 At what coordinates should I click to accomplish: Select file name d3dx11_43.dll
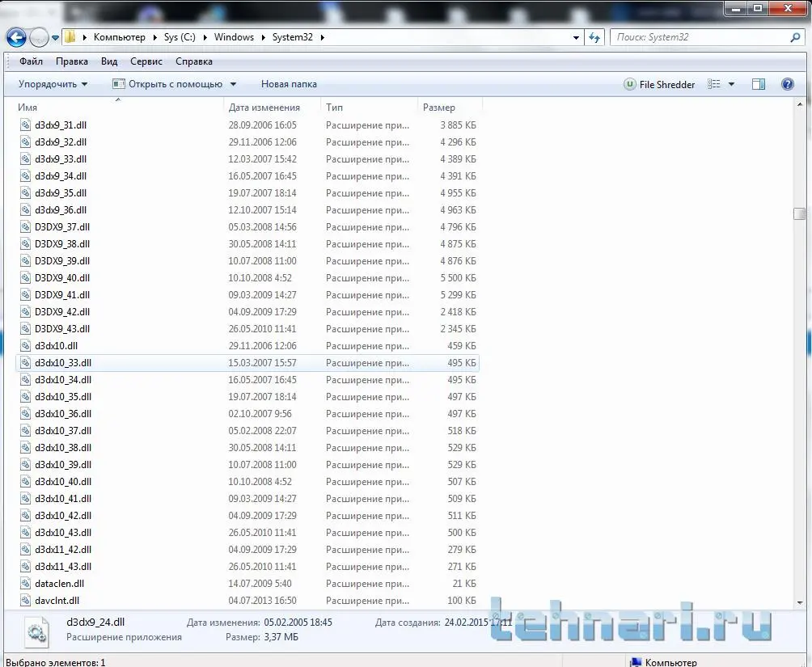pos(63,567)
